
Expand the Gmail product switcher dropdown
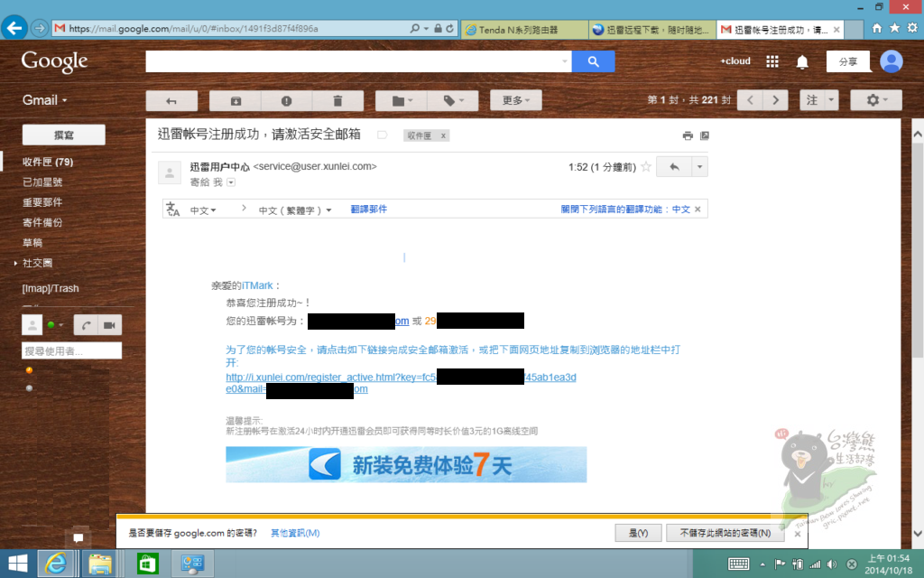pyautogui.click(x=45, y=100)
